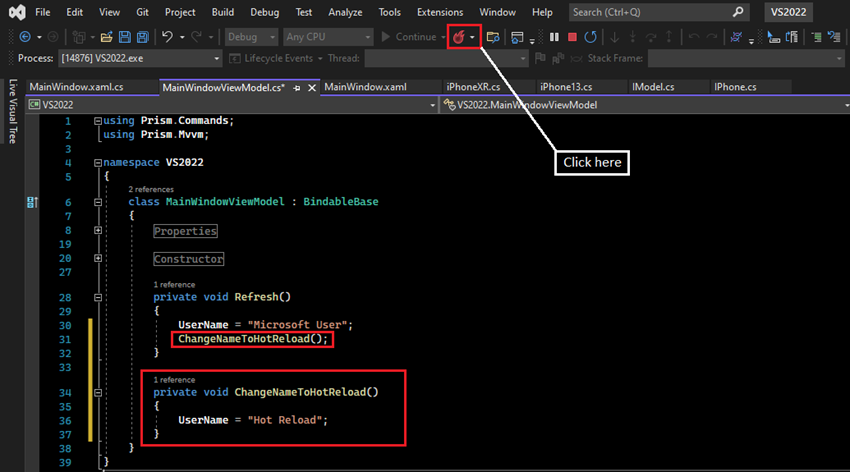Click the Comment Out Selected Lines icon

tap(816, 37)
